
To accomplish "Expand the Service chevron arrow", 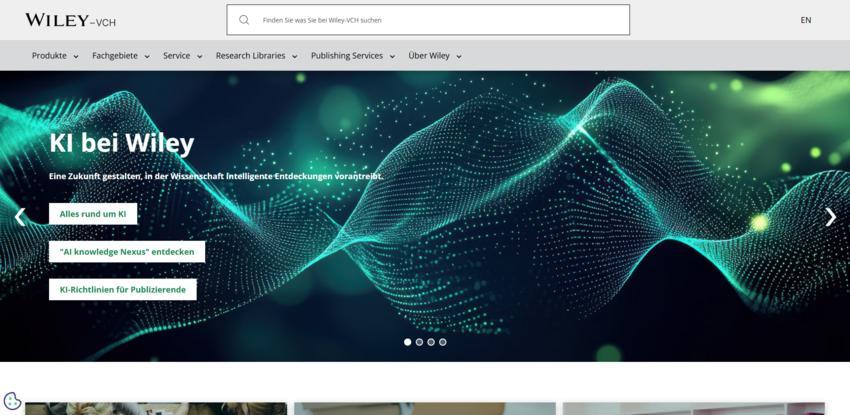I will click(199, 56).
